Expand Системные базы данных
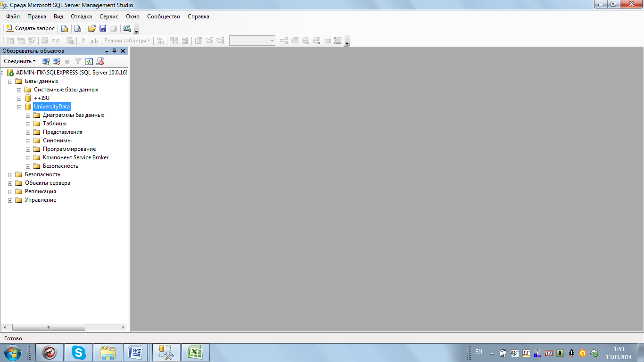644x362 pixels. coord(19,90)
